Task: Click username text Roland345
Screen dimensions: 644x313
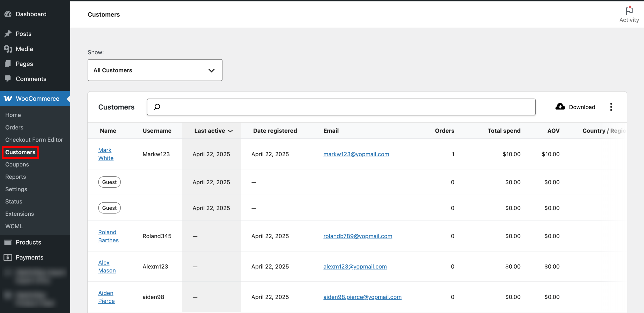Action: pos(157,236)
